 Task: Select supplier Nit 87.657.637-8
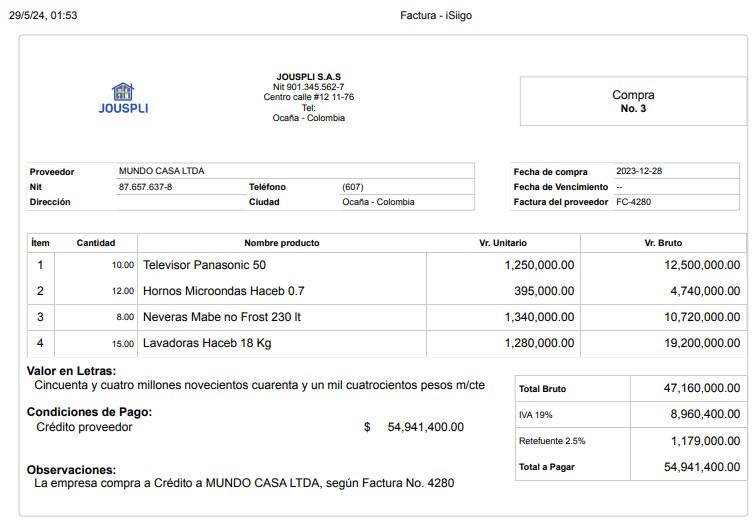click(x=145, y=187)
